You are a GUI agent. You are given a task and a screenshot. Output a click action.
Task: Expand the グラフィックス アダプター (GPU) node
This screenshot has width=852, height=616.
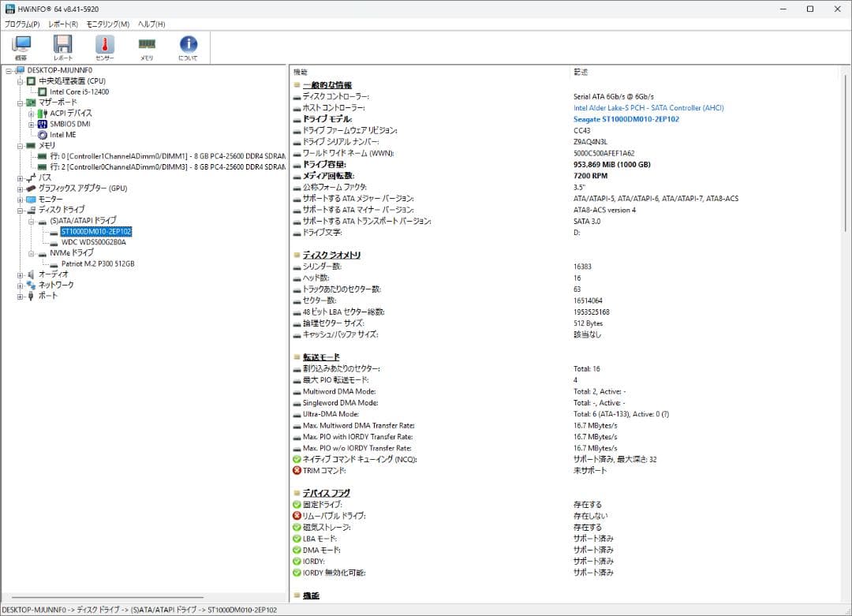click(20, 189)
